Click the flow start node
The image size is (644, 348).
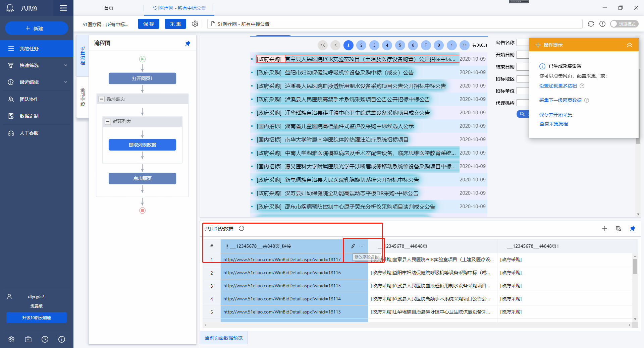click(143, 59)
